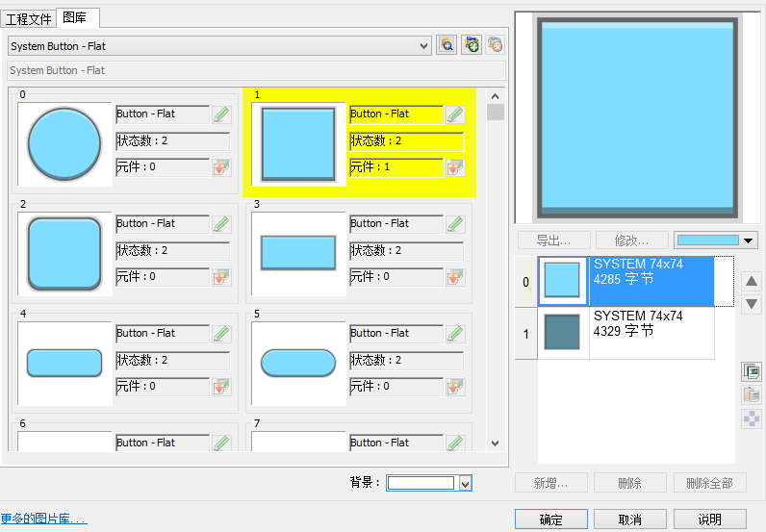The height and width of the screenshot is (532, 766).
Task: Click the copy state image icon
Action: [752, 372]
